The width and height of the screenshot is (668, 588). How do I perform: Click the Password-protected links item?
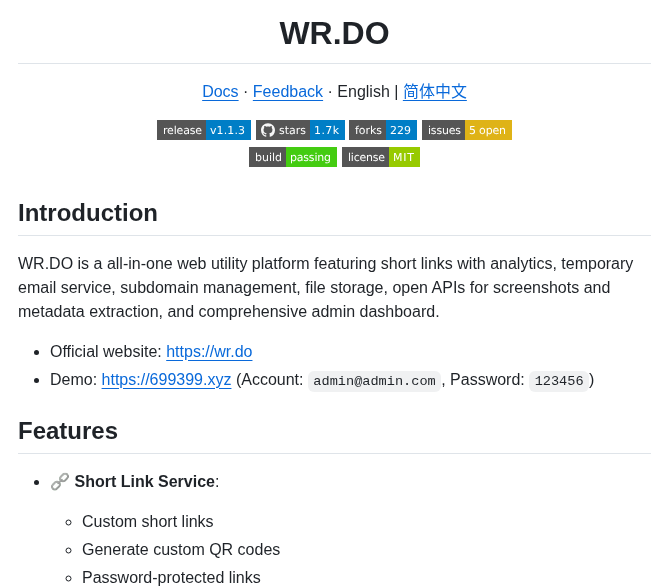coord(171,578)
